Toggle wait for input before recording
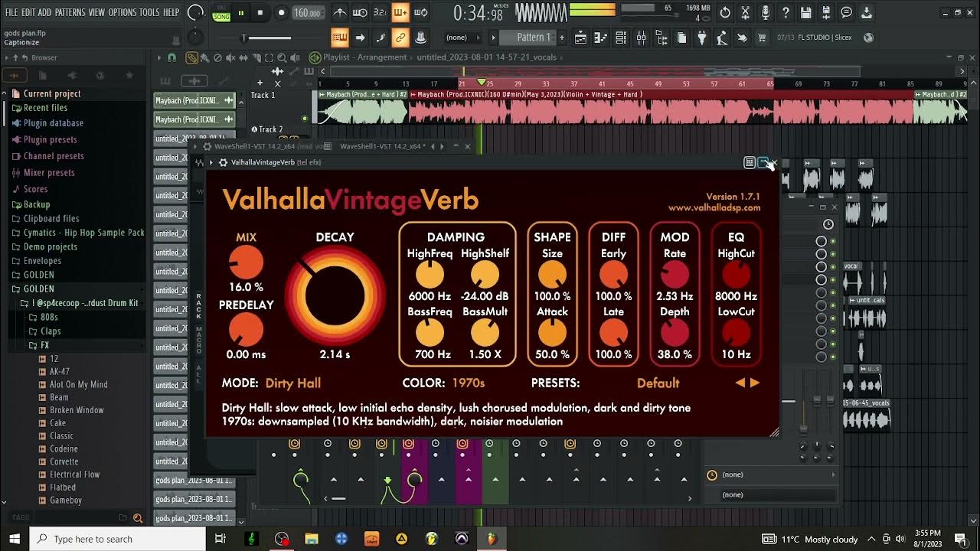Screen dimensions: 980x551 tap(360, 12)
